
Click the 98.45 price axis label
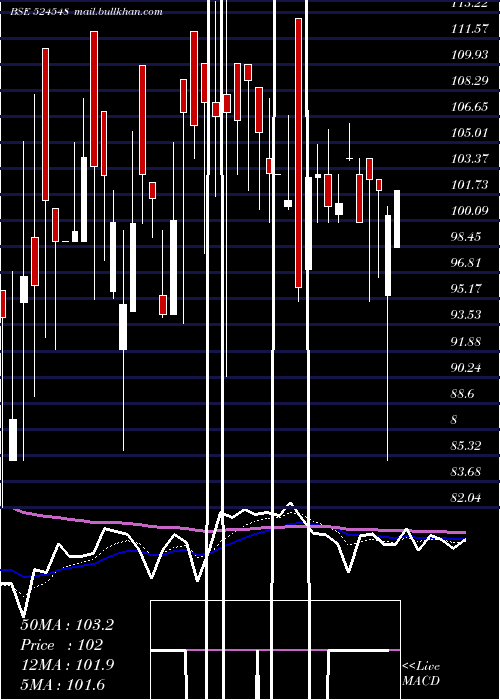(466, 237)
